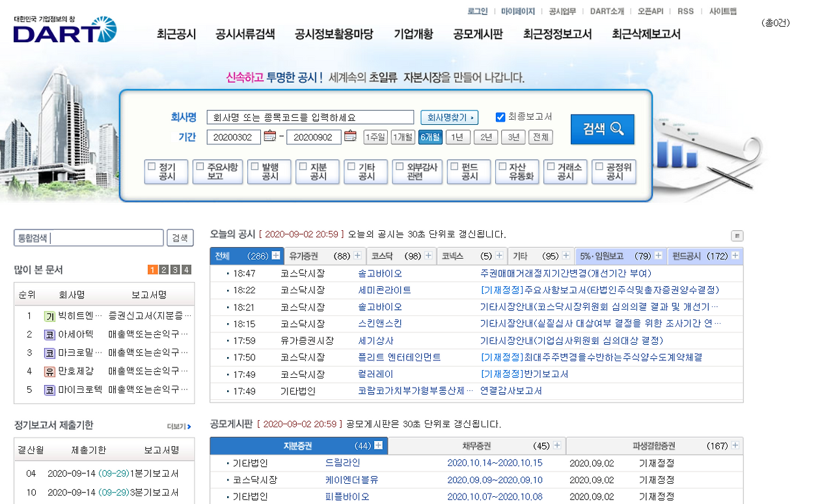Open the start date calendar icon

click(269, 137)
